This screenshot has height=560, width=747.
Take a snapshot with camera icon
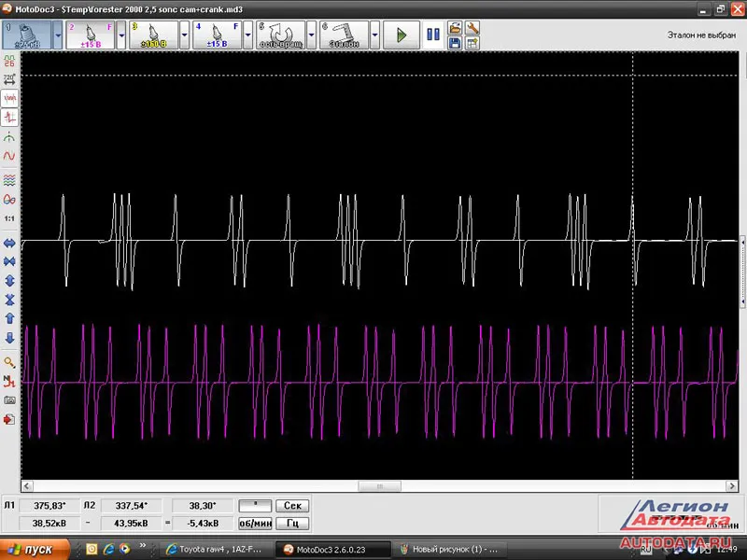[9, 400]
